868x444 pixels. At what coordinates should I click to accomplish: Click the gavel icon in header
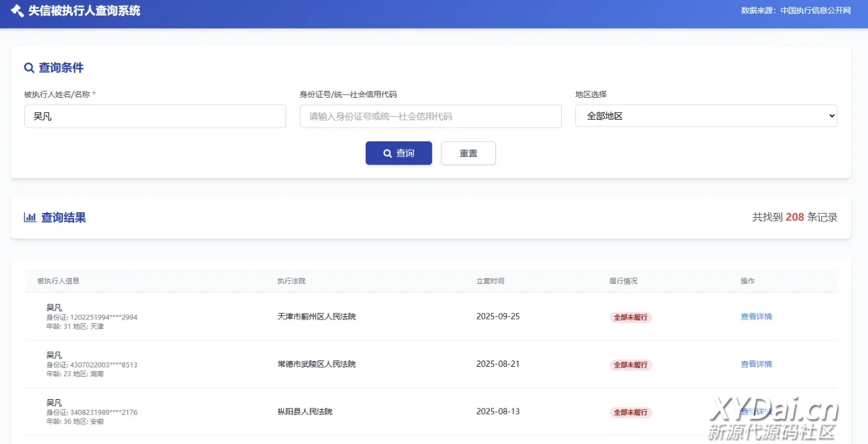[x=17, y=11]
